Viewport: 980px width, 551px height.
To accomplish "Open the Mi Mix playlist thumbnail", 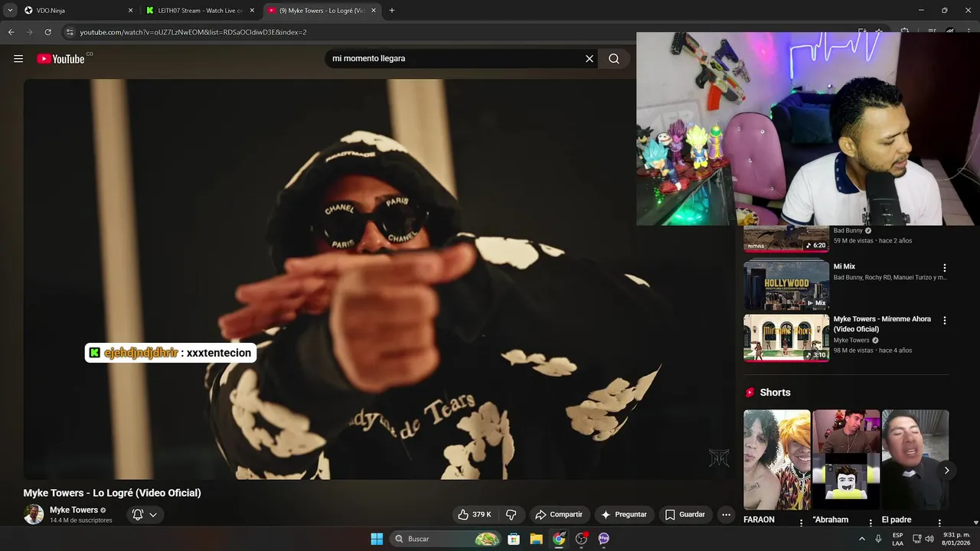I will pyautogui.click(x=786, y=284).
